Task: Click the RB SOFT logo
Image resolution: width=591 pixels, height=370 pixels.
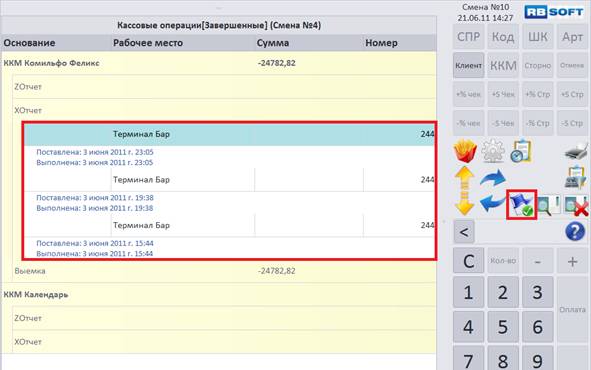Action: point(554,12)
